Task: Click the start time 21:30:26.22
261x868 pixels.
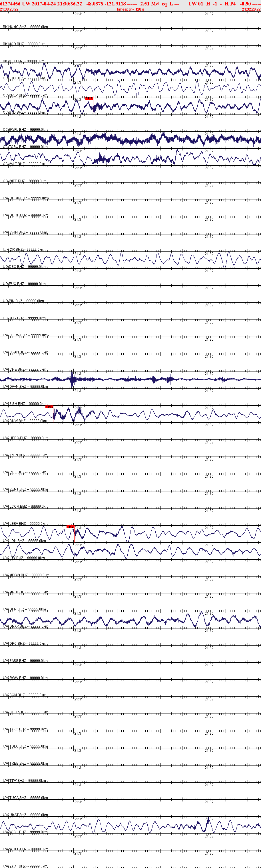Action: tap(9, 9)
